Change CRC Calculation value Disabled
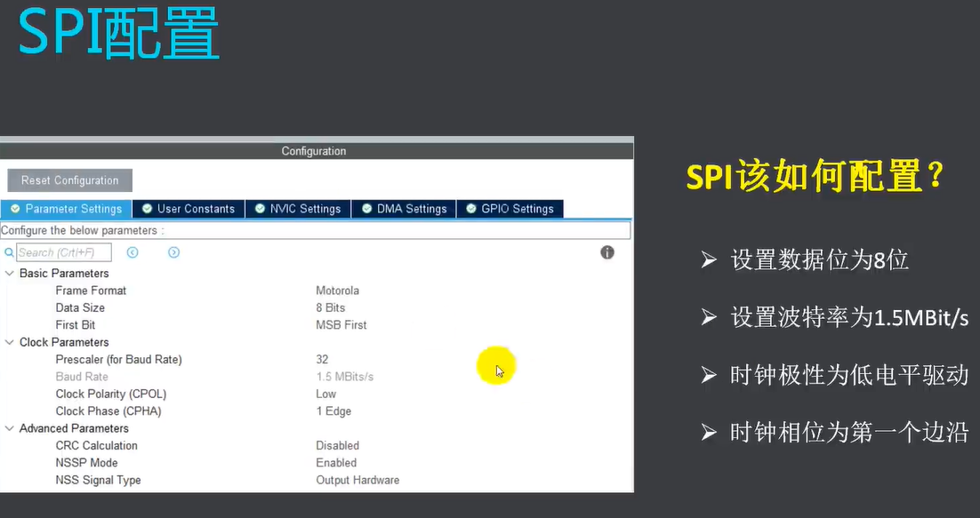 (x=338, y=446)
